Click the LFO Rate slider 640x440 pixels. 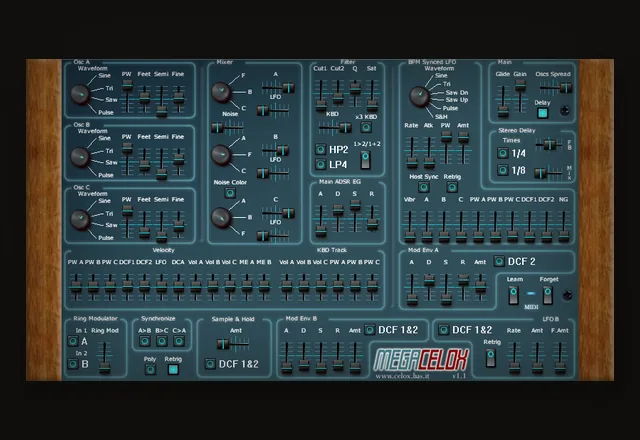(412, 152)
